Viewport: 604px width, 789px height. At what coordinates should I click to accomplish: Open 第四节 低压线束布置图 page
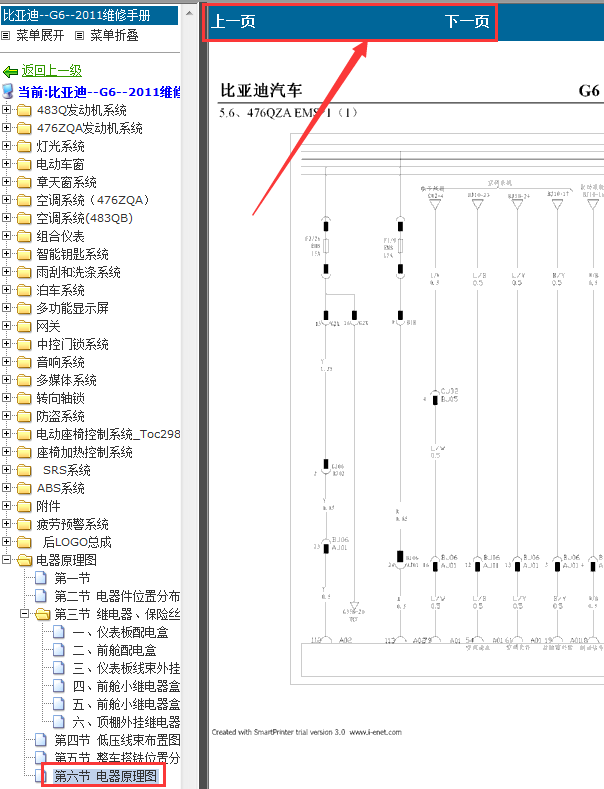tap(117, 740)
